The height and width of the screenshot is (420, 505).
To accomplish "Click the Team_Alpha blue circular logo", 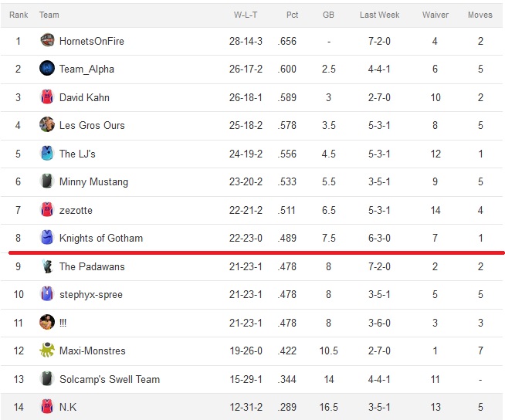I will point(47,68).
